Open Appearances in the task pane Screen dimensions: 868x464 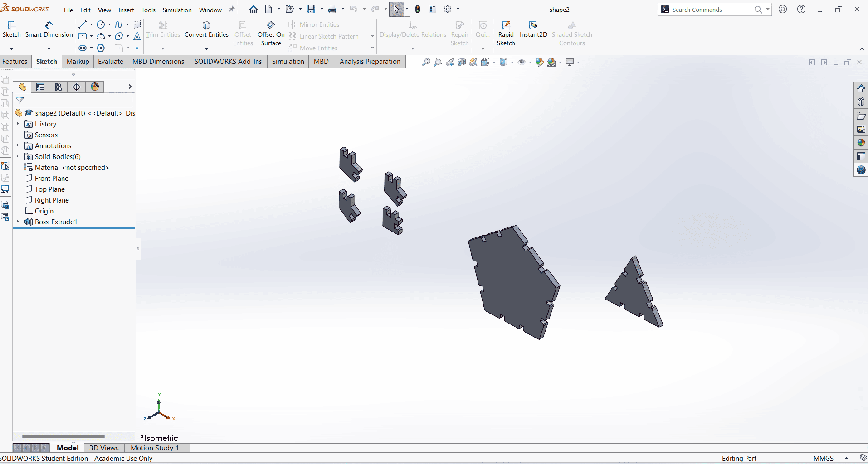(861, 143)
